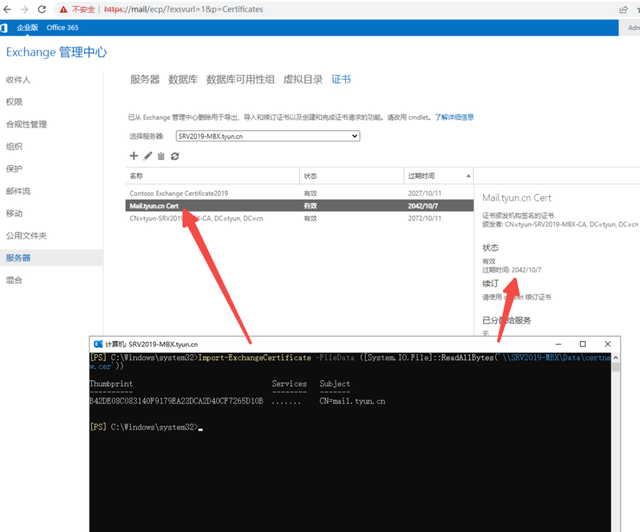This screenshot has height=532, width=640.
Task: Select Office 365 in top bar
Action: pyautogui.click(x=62, y=27)
